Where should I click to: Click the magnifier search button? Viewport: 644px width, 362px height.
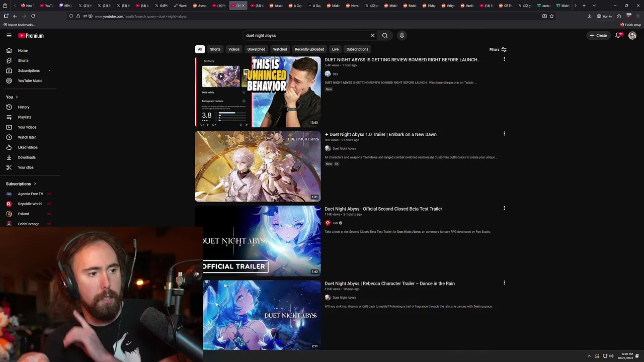click(x=385, y=36)
